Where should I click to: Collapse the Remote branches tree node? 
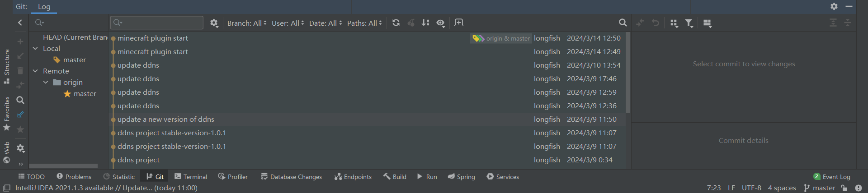tap(35, 71)
